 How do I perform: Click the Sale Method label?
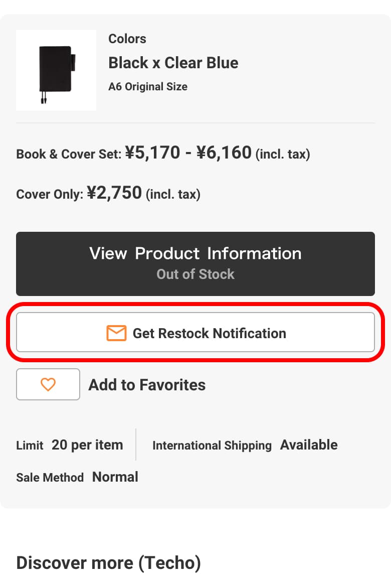[x=50, y=477]
